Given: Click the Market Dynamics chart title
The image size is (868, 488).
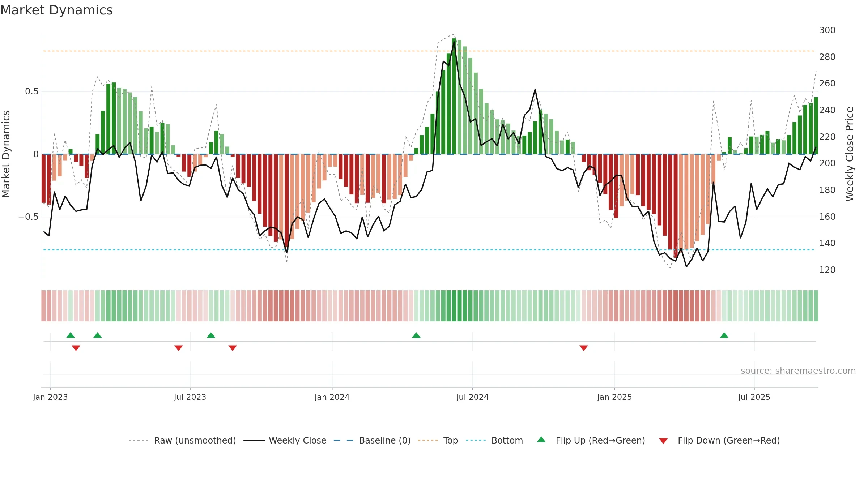Looking at the screenshot, I should (x=56, y=10).
